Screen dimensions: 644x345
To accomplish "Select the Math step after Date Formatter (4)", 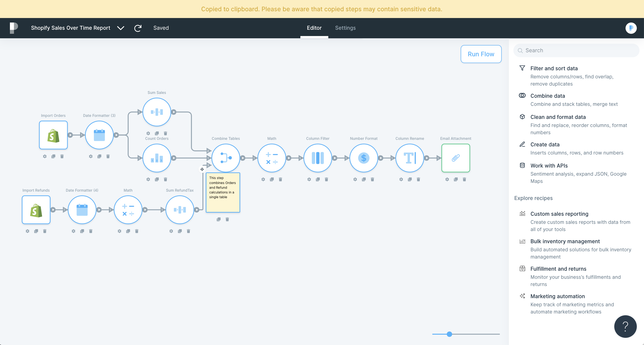I will (128, 210).
